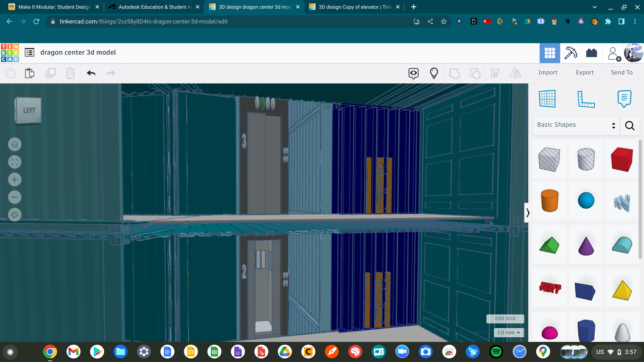Screen dimensions: 644x362
Task: Switch to Autodesk Education tab
Action: [x=154, y=7]
